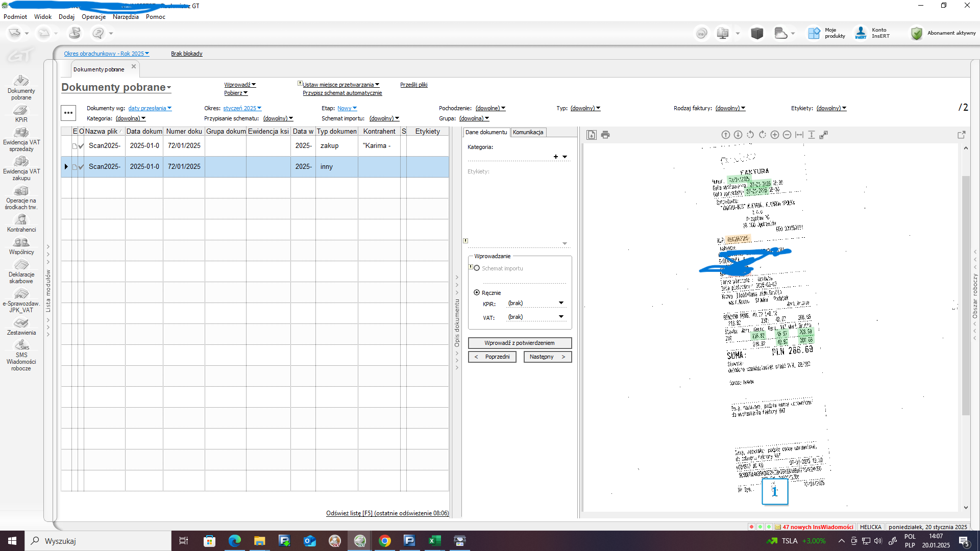Select the Schemat importu radio option

click(x=477, y=268)
